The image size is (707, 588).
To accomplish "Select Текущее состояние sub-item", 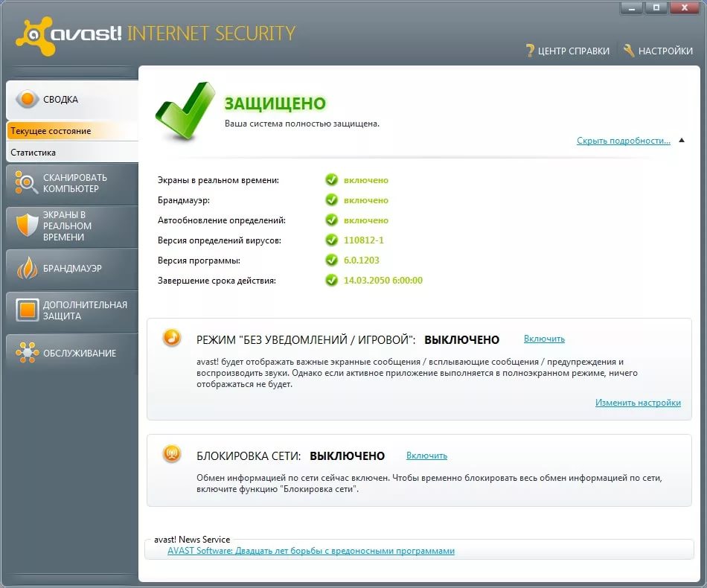I will click(x=72, y=131).
